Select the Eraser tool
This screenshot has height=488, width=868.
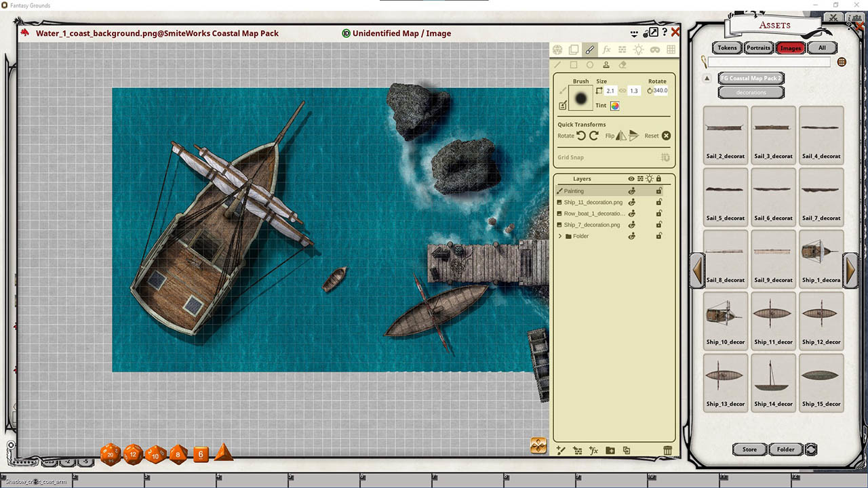coord(624,64)
